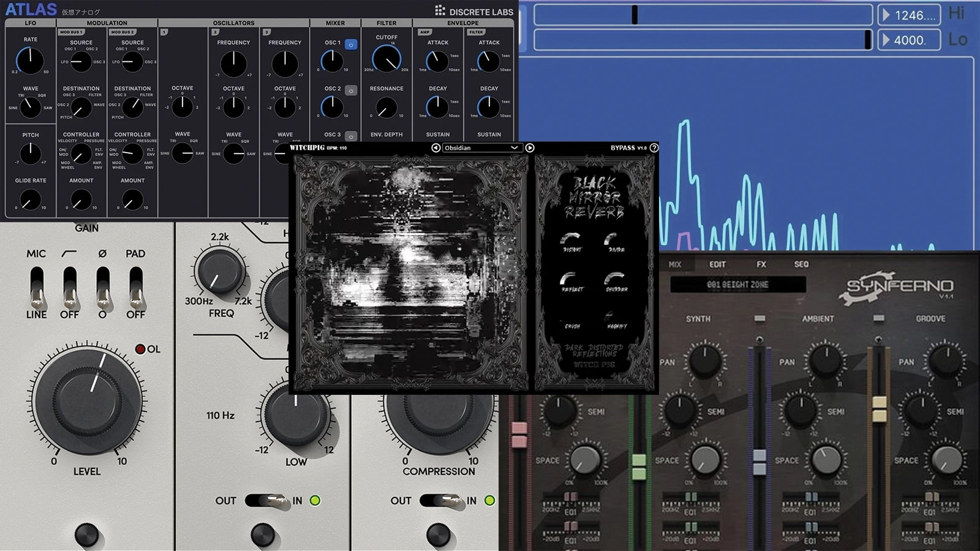
Task: Open the Obsidian preset dropdown
Action: pyautogui.click(x=481, y=148)
